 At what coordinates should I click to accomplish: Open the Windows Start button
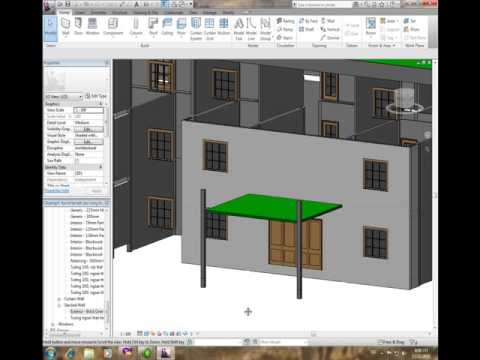pos(51,353)
